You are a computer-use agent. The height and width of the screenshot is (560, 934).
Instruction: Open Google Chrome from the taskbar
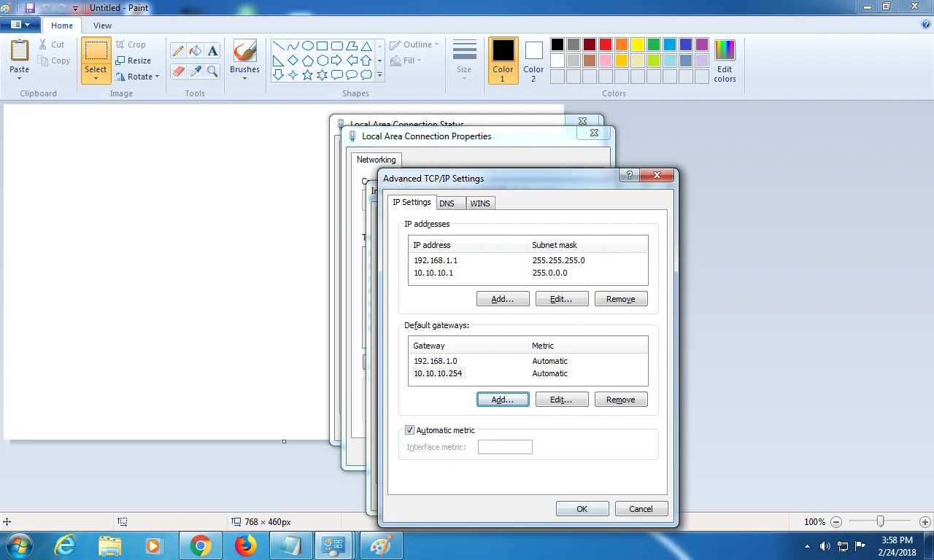tap(201, 545)
